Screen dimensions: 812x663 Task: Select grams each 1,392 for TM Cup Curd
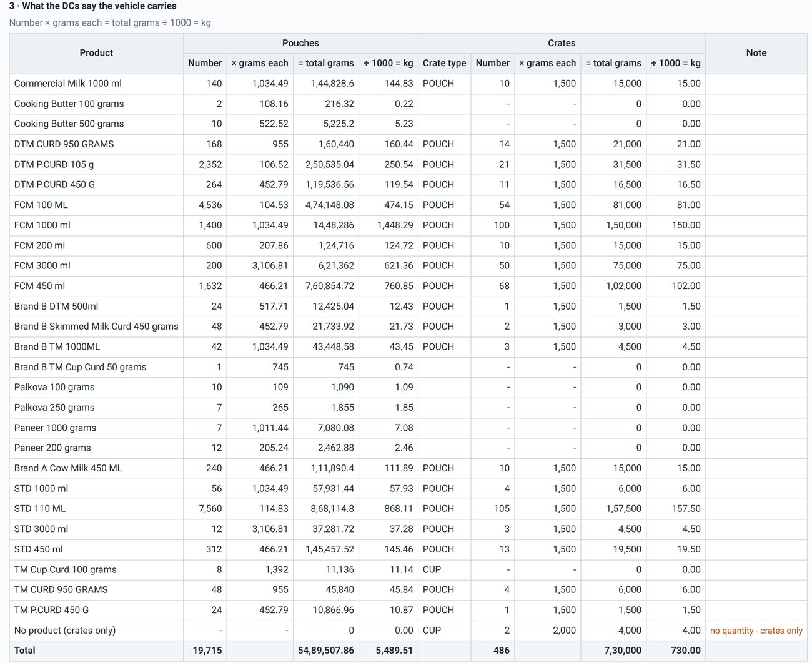coord(277,569)
